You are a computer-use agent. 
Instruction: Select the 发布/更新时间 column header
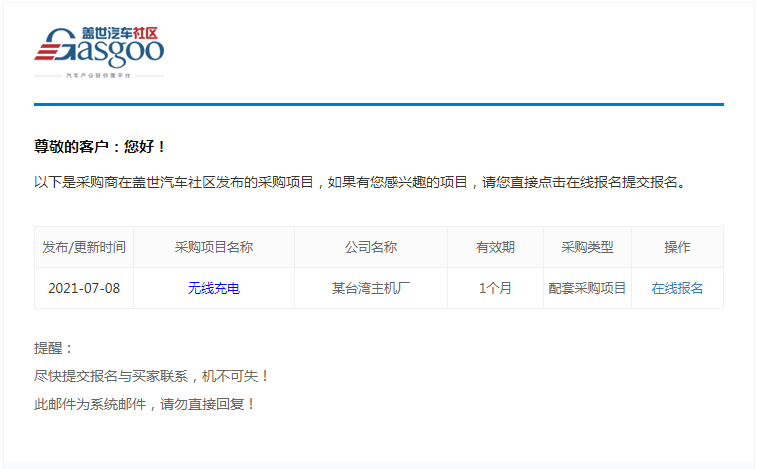pyautogui.click(x=84, y=247)
